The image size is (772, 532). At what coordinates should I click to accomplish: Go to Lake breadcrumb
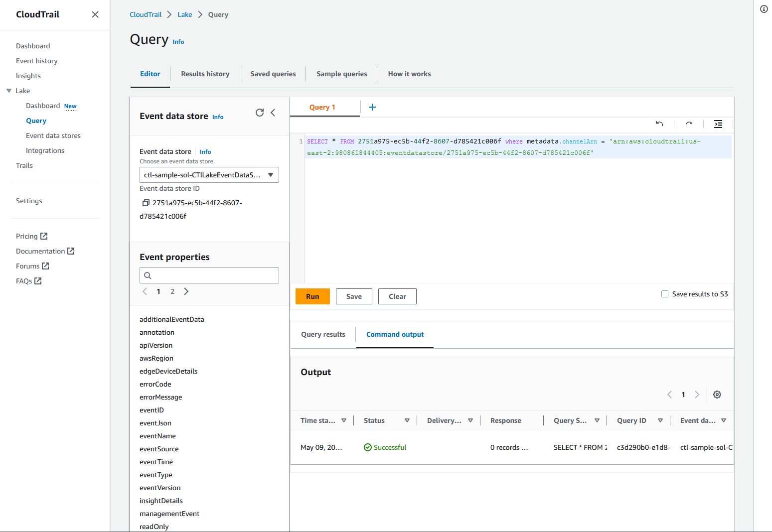185,14
